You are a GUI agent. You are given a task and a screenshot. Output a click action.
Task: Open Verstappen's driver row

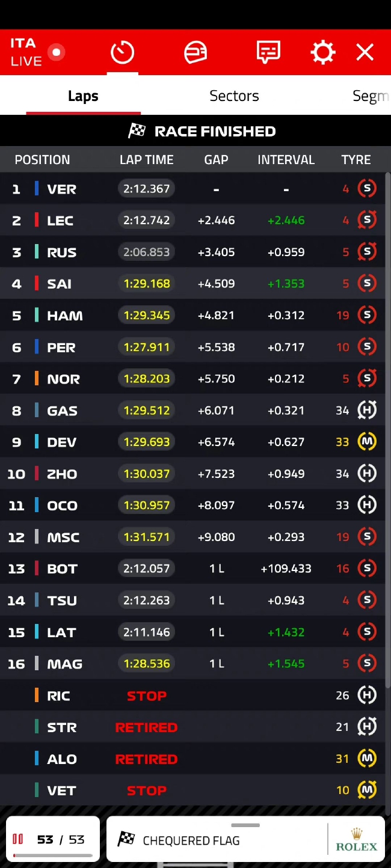61,189
